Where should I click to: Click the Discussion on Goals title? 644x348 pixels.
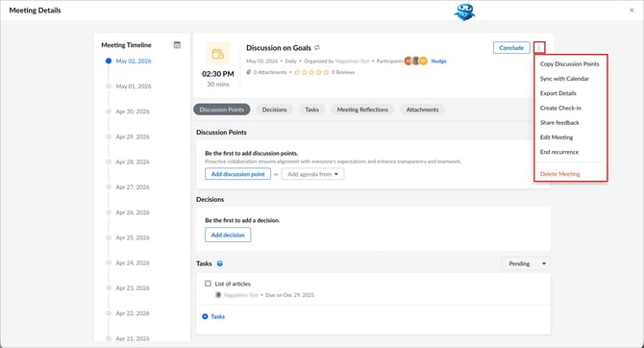(x=279, y=48)
